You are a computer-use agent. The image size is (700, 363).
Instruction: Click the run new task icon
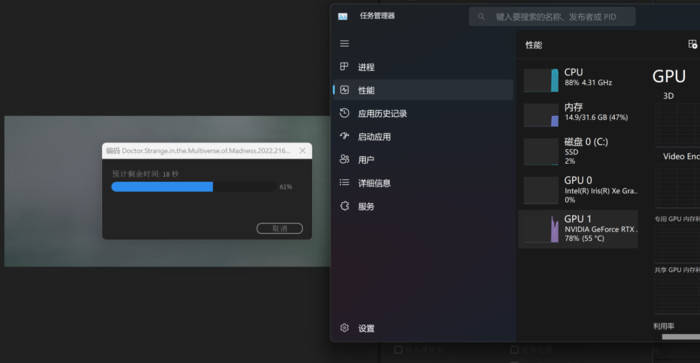[692, 44]
